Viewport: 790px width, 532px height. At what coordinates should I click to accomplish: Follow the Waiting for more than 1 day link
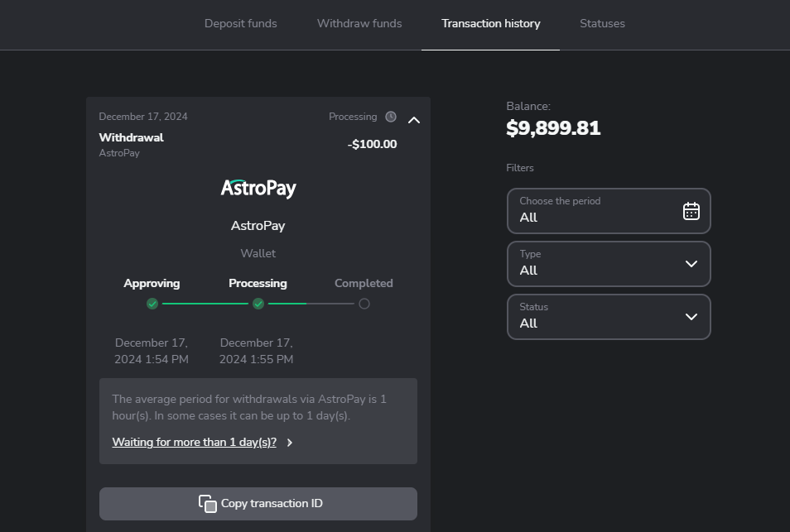pyautogui.click(x=195, y=443)
